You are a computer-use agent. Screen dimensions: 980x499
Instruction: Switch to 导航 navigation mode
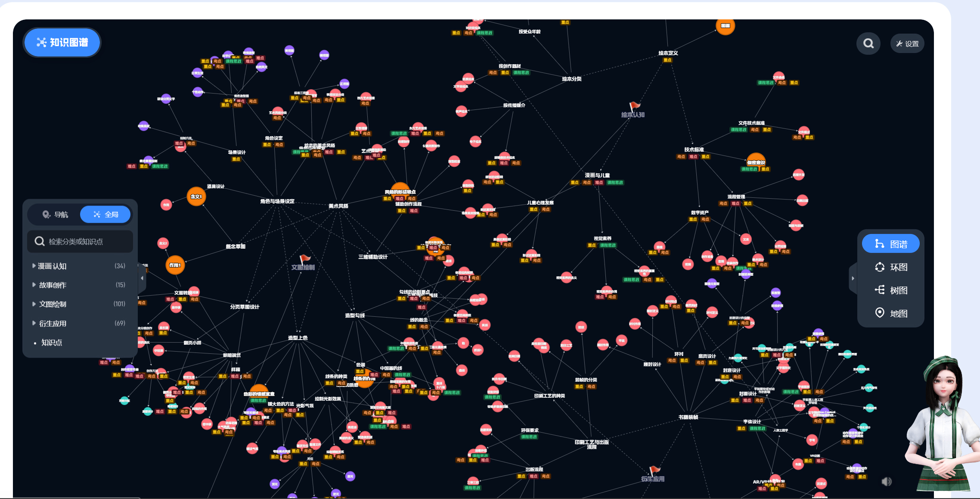point(55,214)
